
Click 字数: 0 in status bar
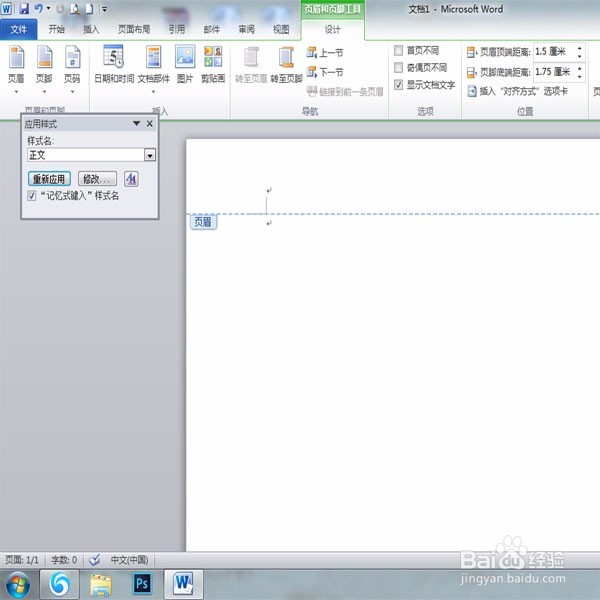click(64, 560)
